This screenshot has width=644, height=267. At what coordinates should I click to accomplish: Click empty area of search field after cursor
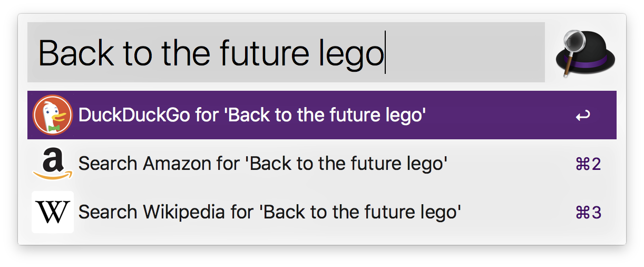pos(465,52)
